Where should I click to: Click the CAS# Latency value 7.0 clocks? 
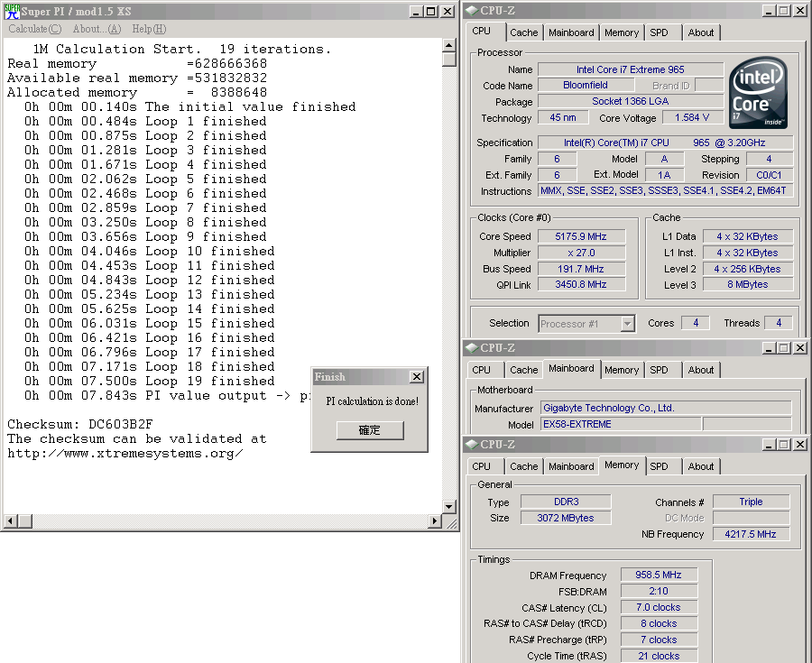pos(659,607)
